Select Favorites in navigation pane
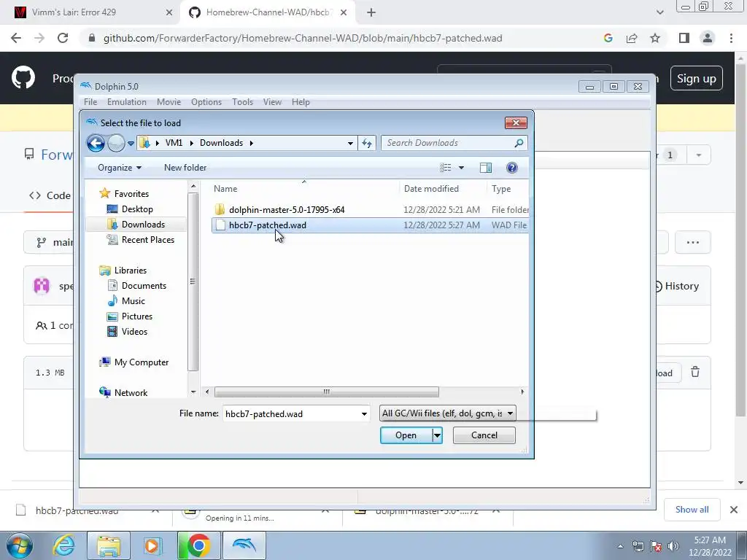The width and height of the screenshot is (747, 560). pyautogui.click(x=131, y=194)
